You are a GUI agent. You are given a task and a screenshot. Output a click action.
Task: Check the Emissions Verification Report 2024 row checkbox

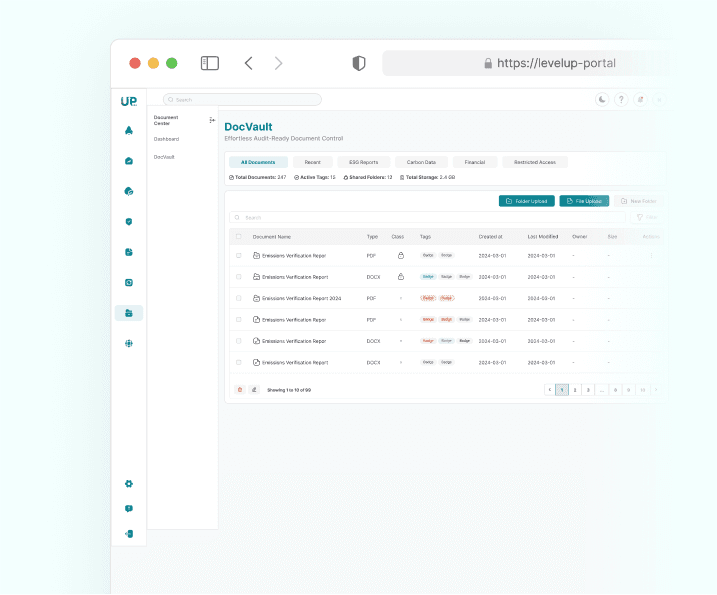[x=238, y=298]
